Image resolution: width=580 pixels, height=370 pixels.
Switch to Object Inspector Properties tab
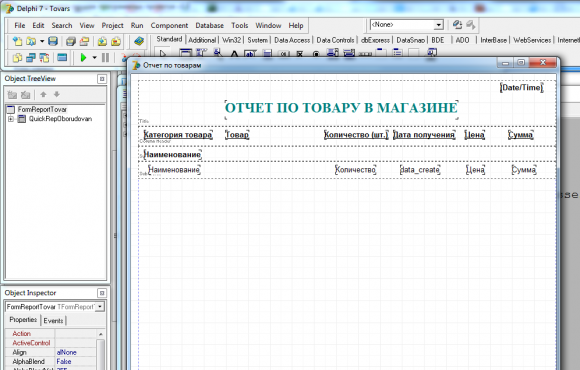[x=23, y=320]
